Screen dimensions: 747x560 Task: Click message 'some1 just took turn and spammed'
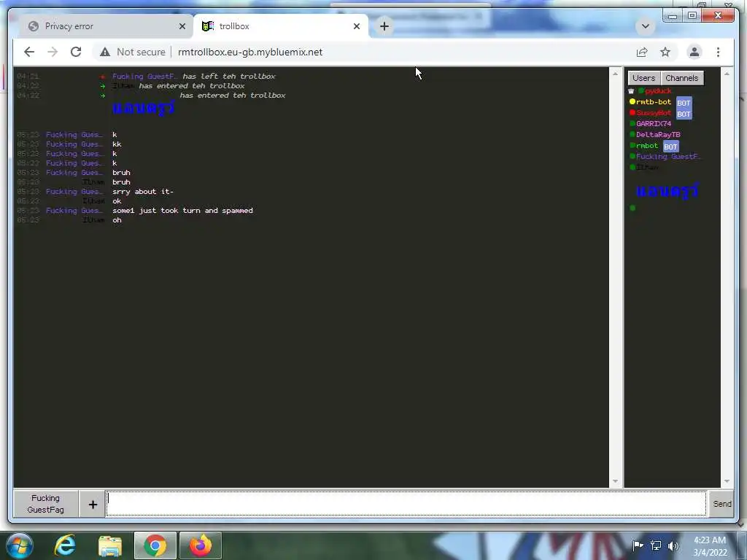[182, 211]
